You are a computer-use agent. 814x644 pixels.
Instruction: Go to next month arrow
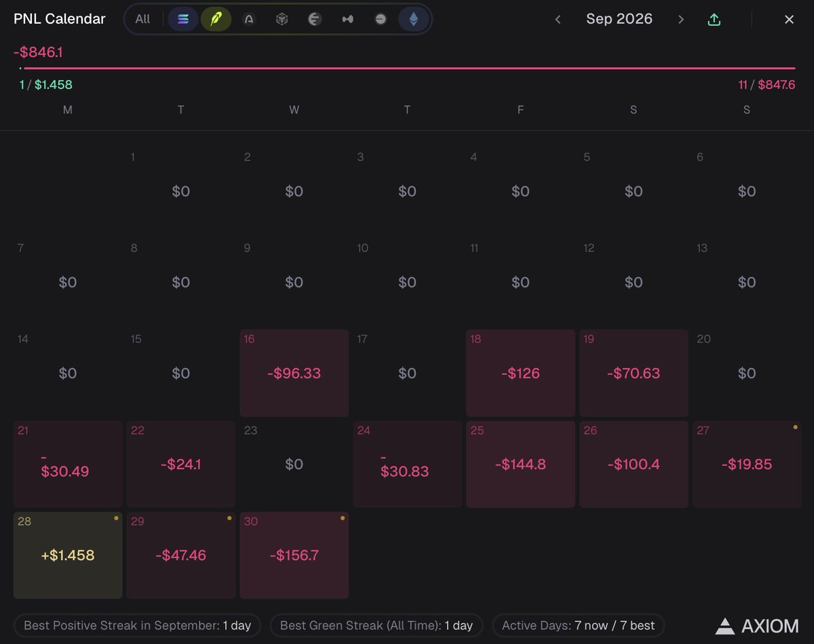[680, 20]
